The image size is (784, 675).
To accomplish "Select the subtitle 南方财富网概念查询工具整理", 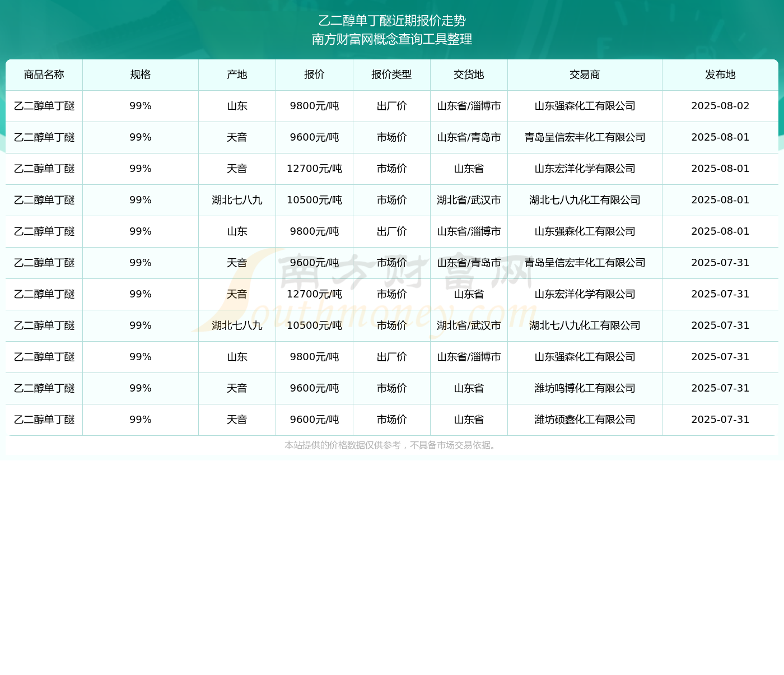I will [392, 39].
